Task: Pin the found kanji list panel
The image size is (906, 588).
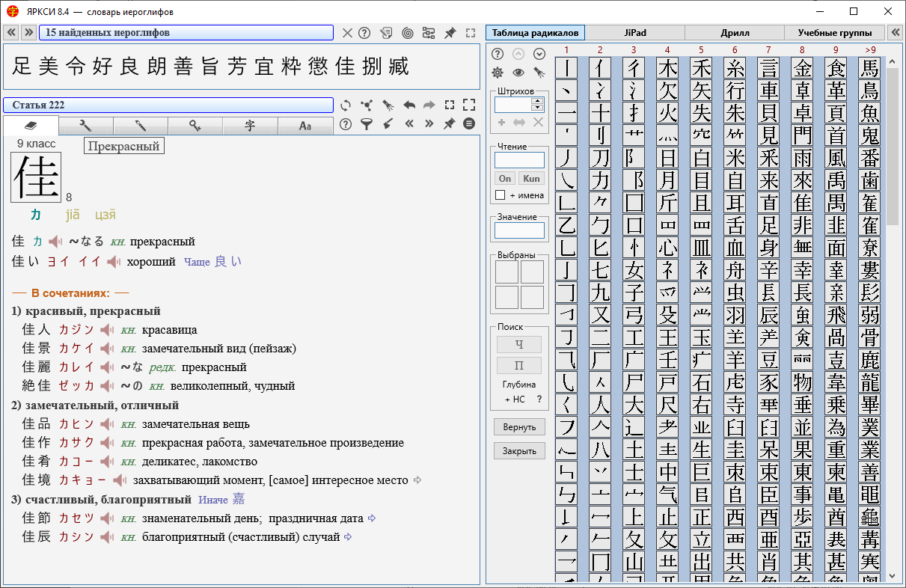Action: click(450, 33)
